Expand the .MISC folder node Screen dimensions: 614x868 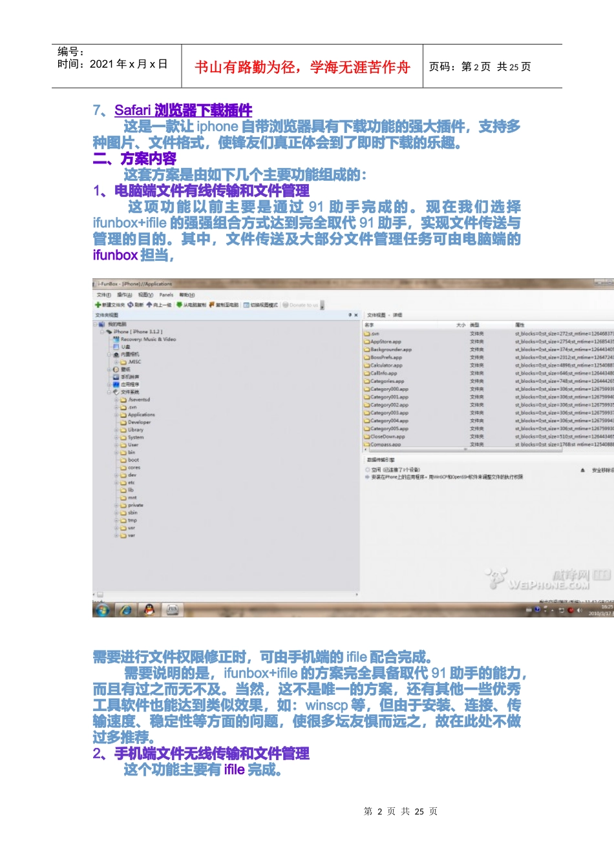click(x=117, y=362)
